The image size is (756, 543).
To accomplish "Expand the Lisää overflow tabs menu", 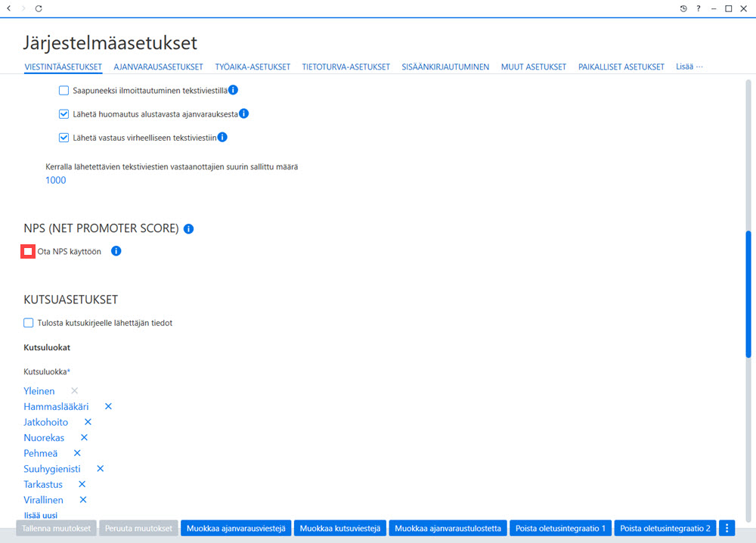I will coord(689,67).
